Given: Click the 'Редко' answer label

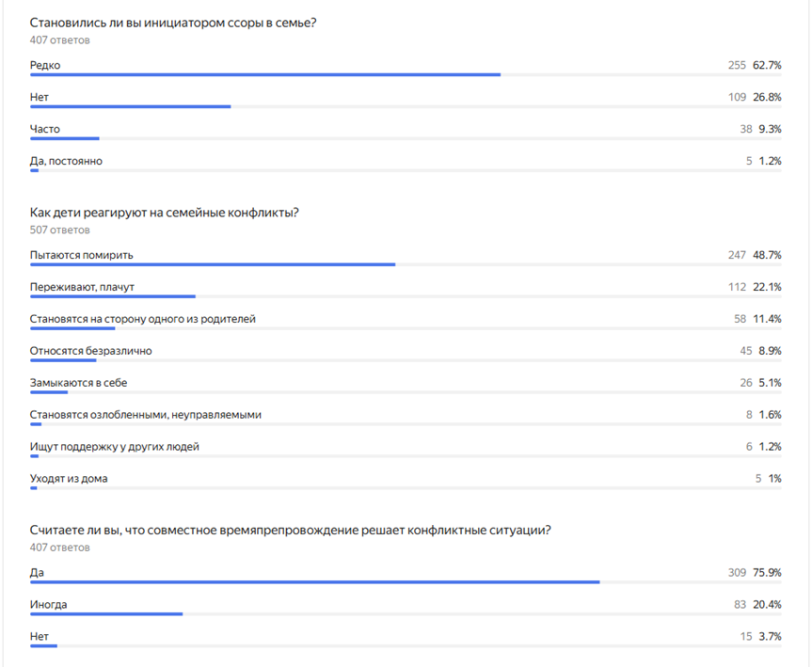Looking at the screenshot, I should coord(45,65).
